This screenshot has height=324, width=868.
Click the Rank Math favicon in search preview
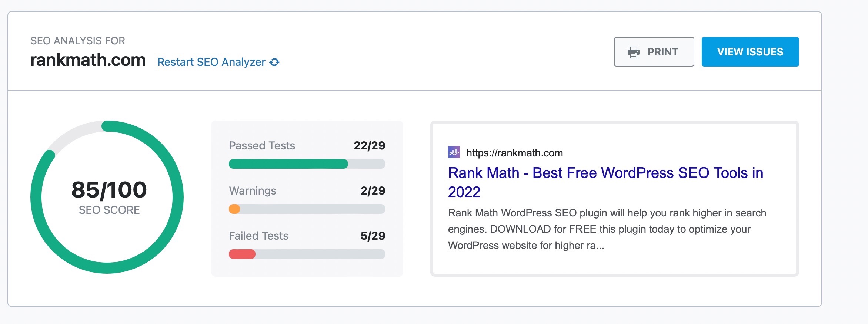click(x=454, y=152)
